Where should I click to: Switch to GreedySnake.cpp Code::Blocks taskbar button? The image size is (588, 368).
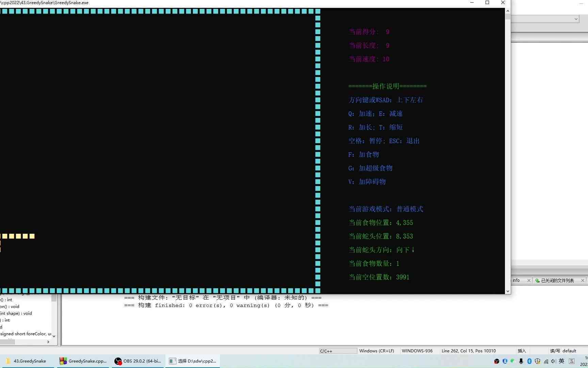point(83,361)
